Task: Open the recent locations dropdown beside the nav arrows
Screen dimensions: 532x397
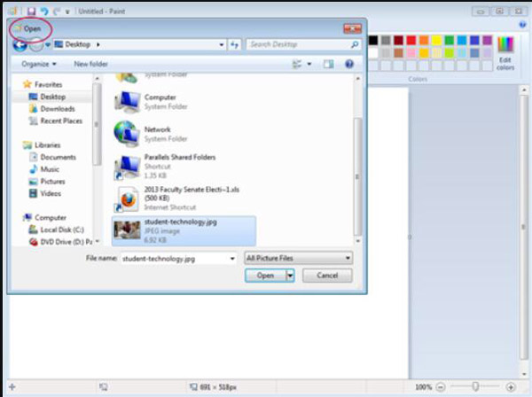Action: [48, 45]
